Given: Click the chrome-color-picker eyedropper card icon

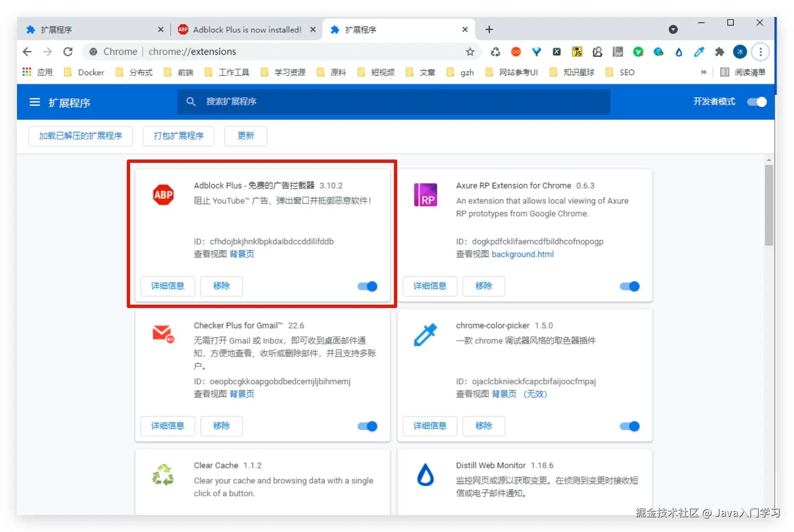Looking at the screenshot, I should click(x=425, y=335).
